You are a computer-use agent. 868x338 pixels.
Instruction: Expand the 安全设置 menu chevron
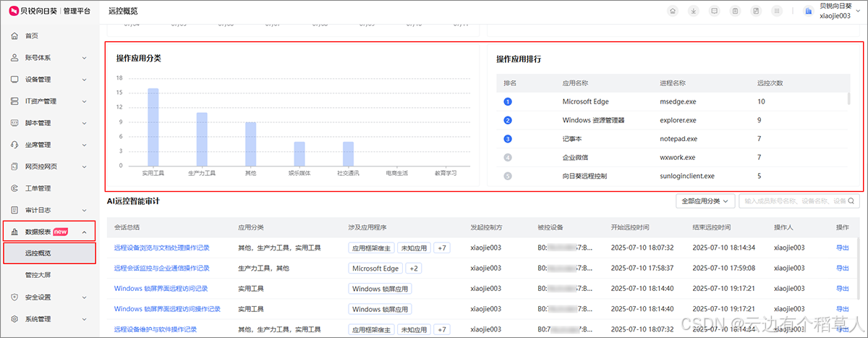pos(84,297)
